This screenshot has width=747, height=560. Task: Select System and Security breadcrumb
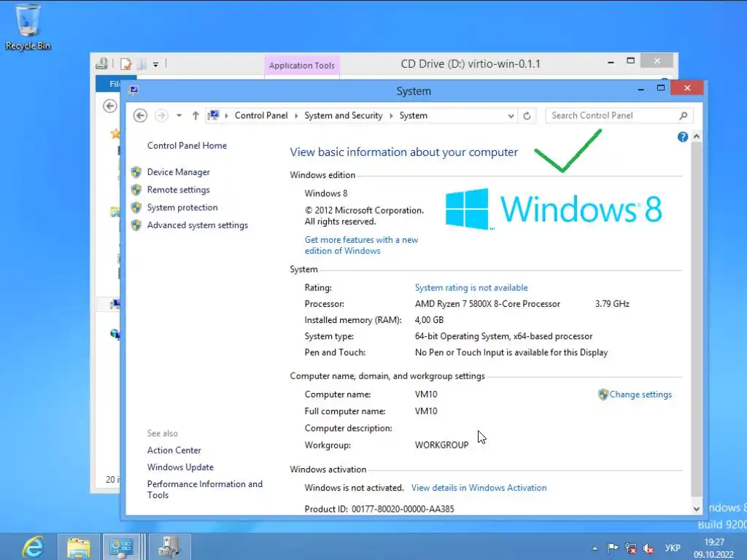click(x=343, y=115)
